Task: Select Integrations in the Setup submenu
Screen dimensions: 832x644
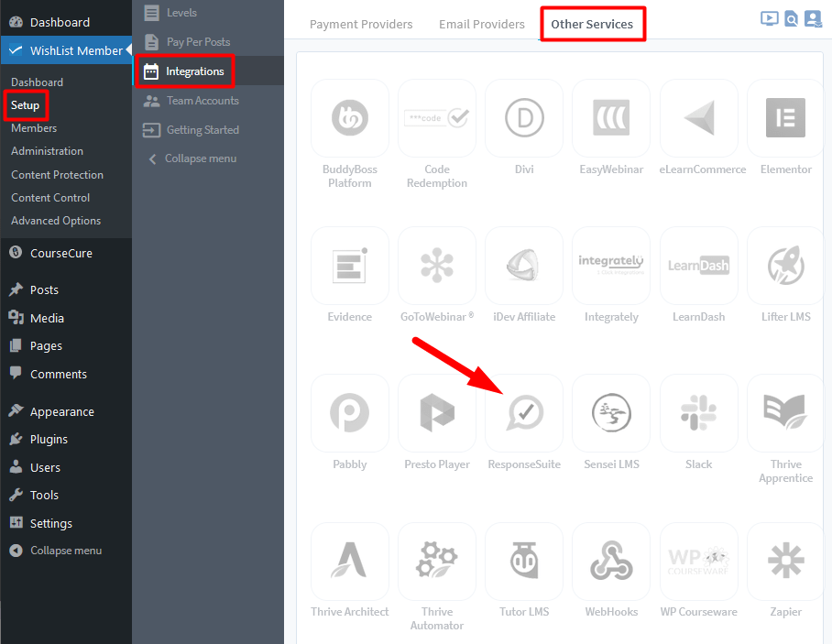Action: 208,71
